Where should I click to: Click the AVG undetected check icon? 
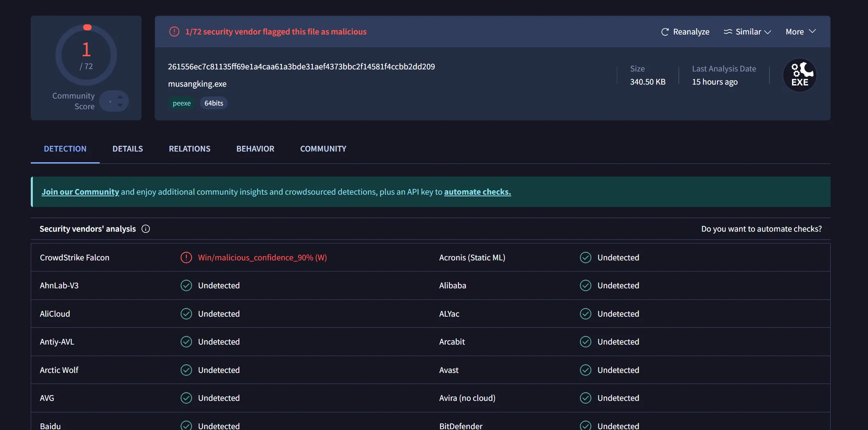tap(186, 398)
